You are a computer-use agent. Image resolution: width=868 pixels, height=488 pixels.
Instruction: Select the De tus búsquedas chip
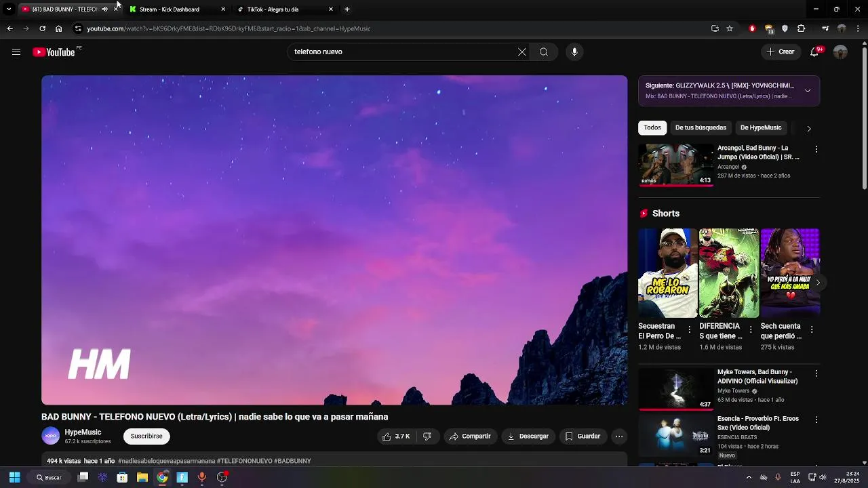(701, 127)
